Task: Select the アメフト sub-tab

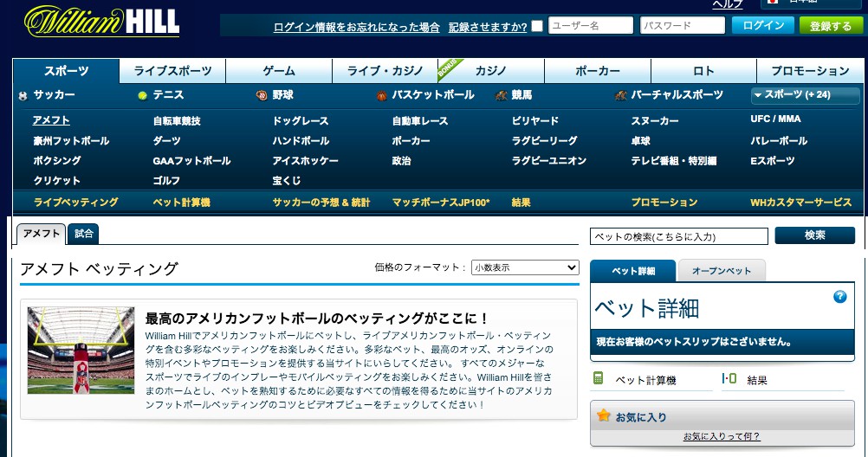Action: point(41,234)
